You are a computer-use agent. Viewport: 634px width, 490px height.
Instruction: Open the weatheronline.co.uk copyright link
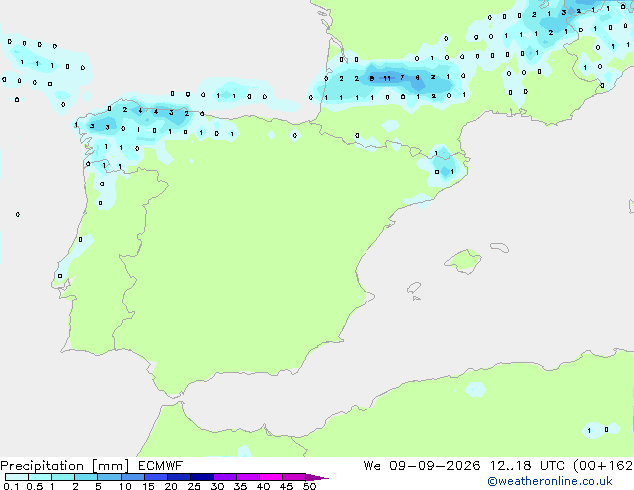pos(550,481)
